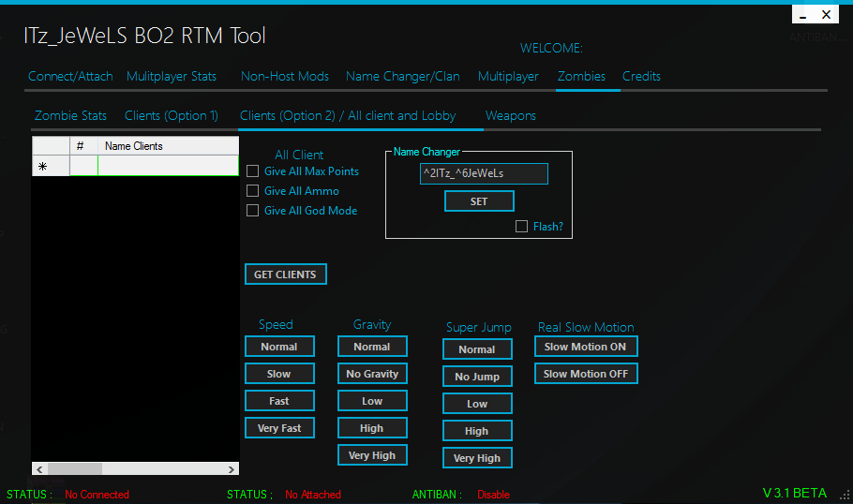The image size is (853, 504).
Task: Click the empty Name Clients cell
Action: tap(168, 166)
